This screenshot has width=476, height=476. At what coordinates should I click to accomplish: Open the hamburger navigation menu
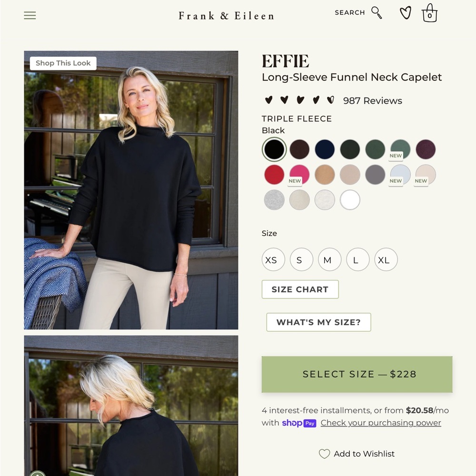tap(30, 15)
